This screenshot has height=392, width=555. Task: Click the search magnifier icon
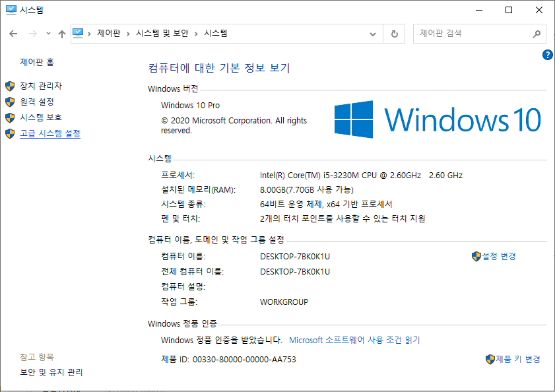[537, 34]
